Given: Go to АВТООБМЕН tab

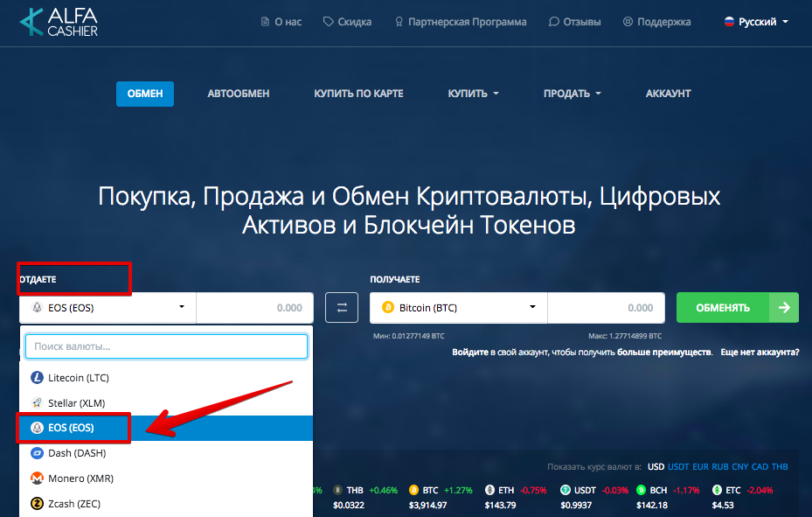Looking at the screenshot, I should [x=239, y=94].
